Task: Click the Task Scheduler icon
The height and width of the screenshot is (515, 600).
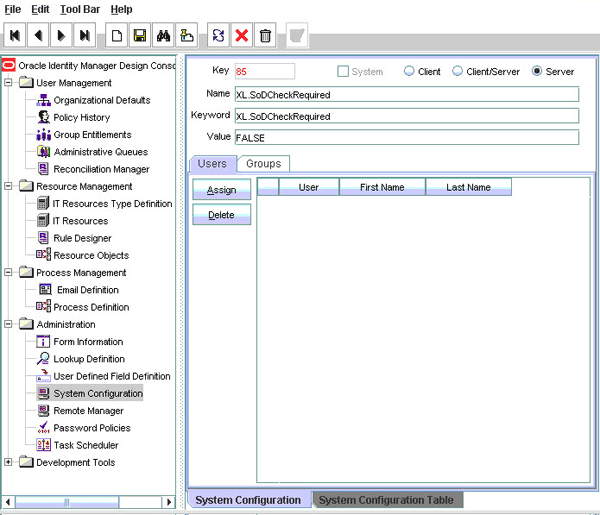Action: (x=43, y=445)
